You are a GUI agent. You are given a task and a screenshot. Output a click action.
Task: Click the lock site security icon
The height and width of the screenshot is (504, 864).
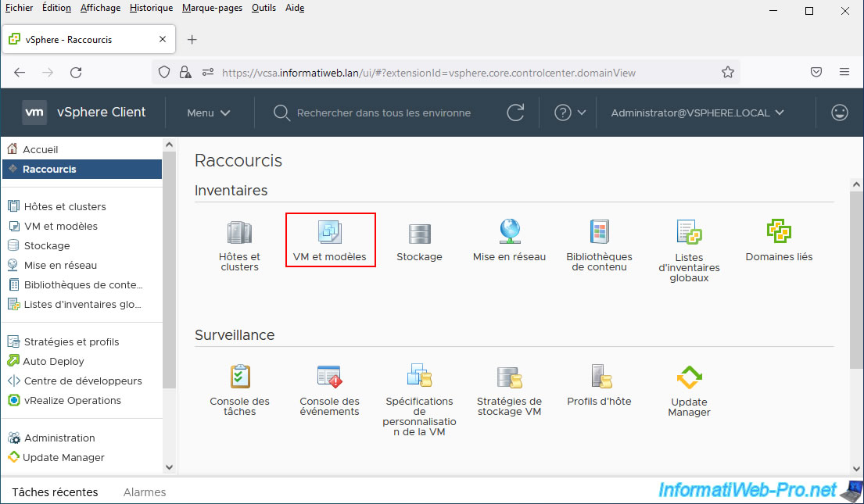185,72
